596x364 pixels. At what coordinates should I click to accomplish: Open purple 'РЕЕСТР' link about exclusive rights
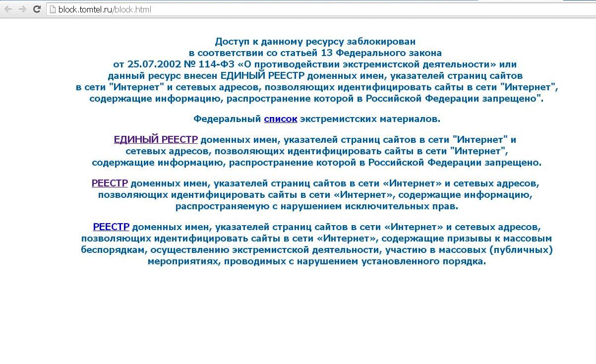pyautogui.click(x=110, y=183)
